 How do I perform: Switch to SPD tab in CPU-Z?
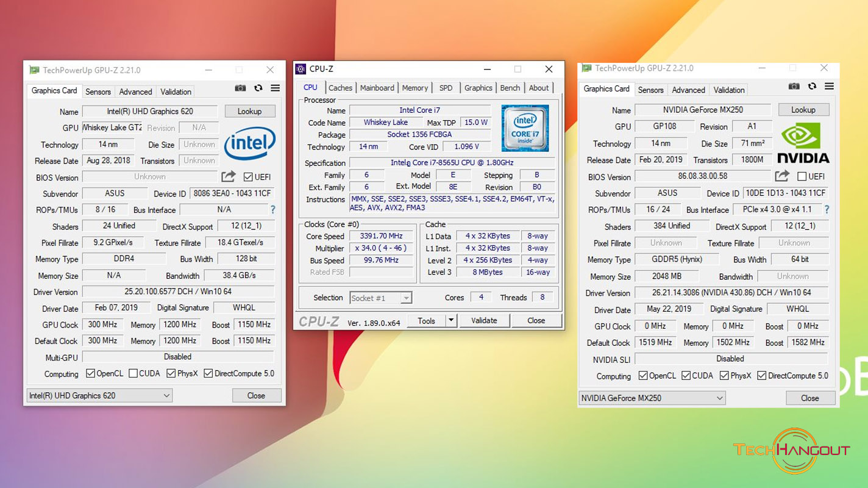pos(446,88)
